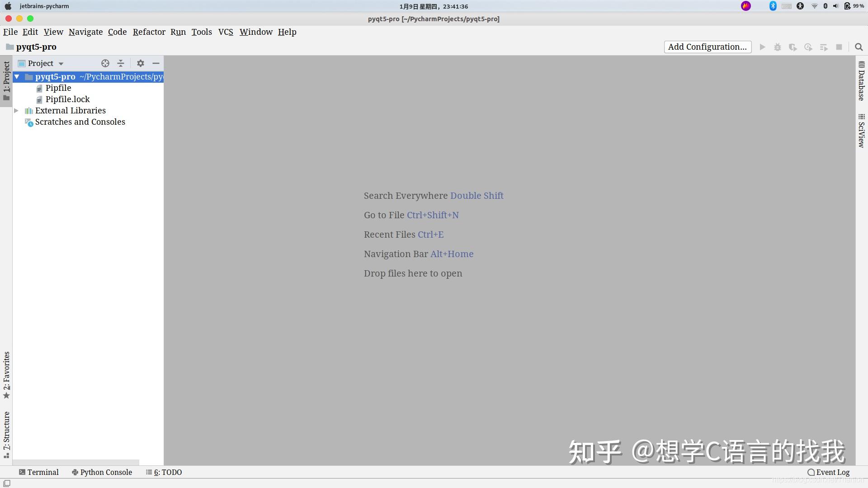Expand External Libraries

pos(17,110)
